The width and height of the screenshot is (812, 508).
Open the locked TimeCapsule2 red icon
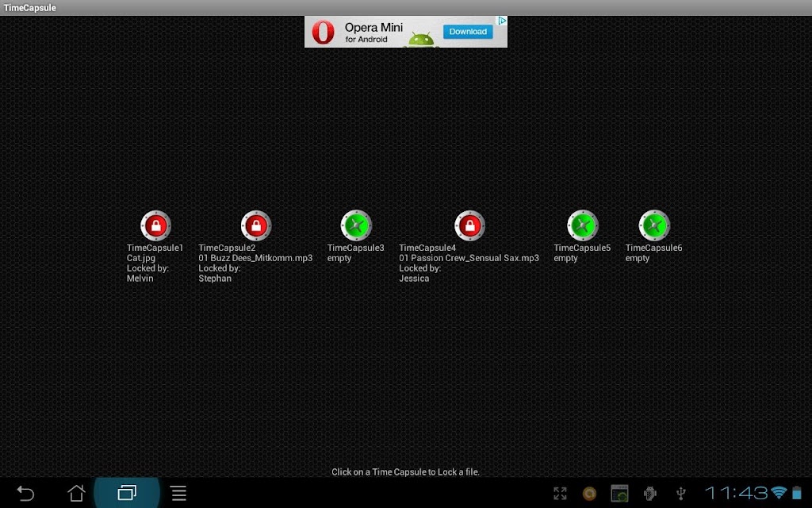click(x=256, y=225)
